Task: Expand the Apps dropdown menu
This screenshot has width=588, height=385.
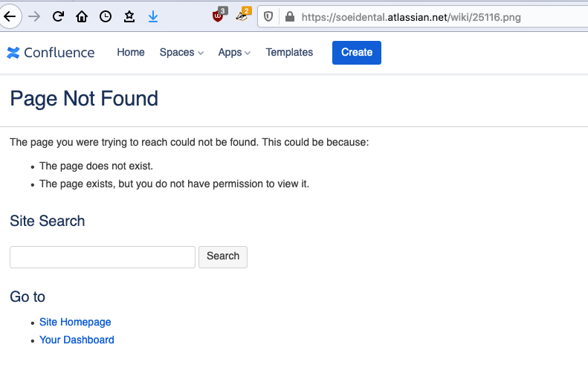Action: point(234,53)
